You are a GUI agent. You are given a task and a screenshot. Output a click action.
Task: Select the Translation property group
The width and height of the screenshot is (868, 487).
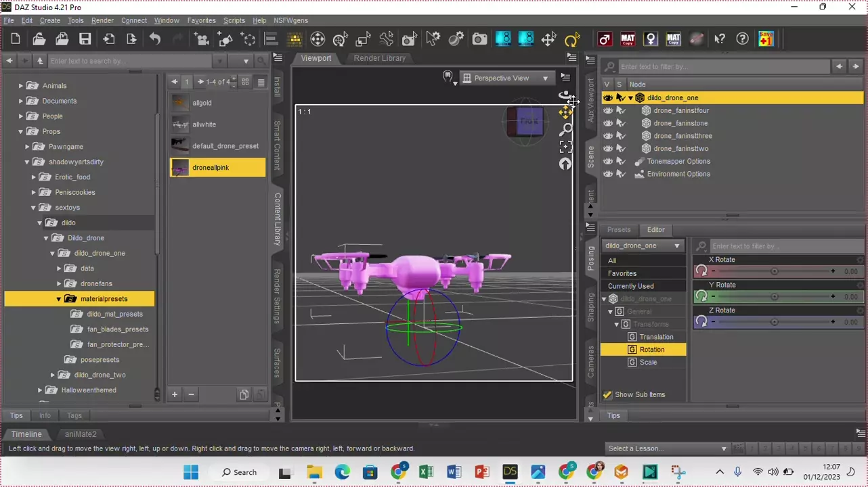[x=655, y=337]
